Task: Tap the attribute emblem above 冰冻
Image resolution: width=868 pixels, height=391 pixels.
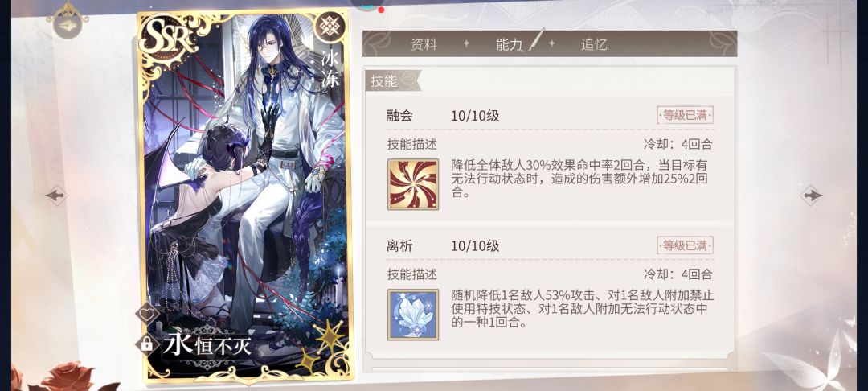Action: pyautogui.click(x=330, y=26)
